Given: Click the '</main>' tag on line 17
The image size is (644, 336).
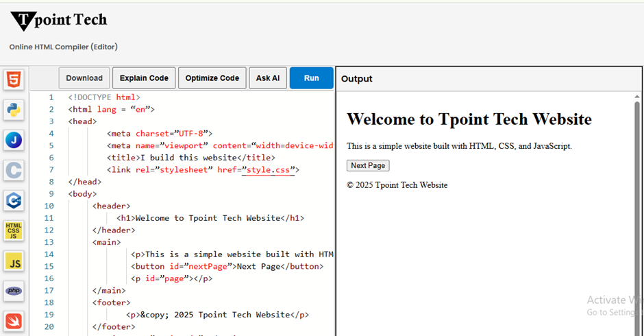Looking at the screenshot, I should pos(109,291).
